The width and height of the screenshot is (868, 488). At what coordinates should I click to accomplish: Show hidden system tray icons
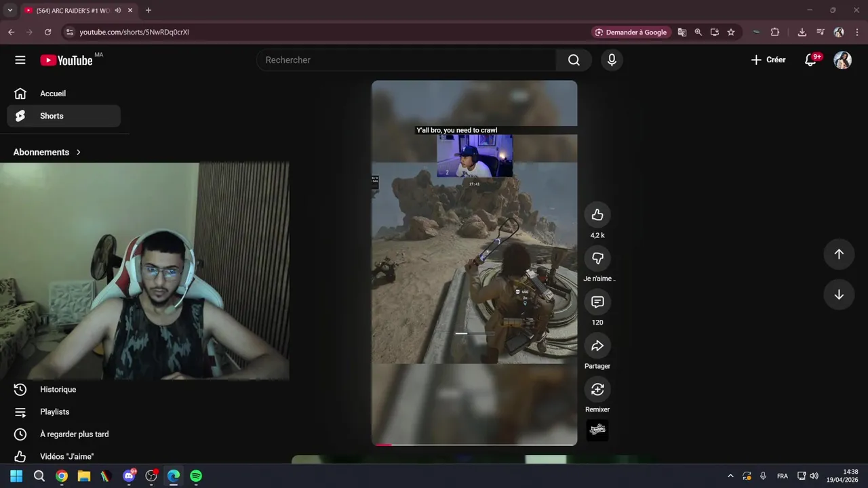[730, 476]
